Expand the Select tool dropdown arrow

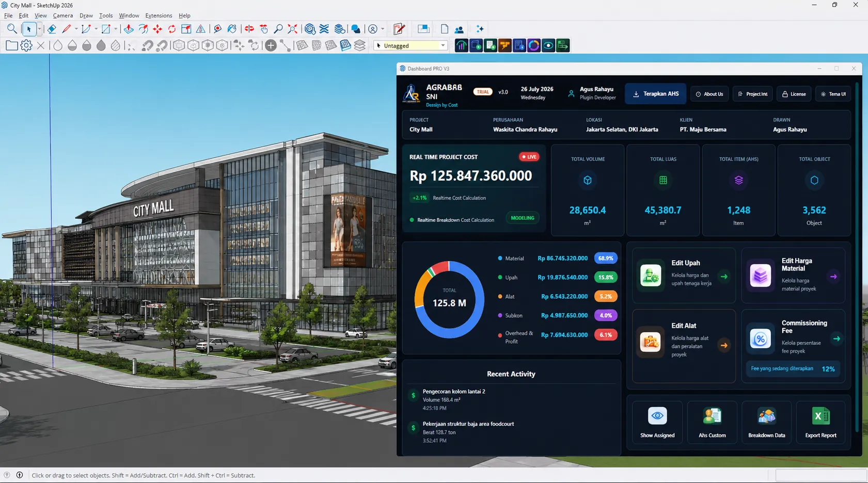coord(39,29)
